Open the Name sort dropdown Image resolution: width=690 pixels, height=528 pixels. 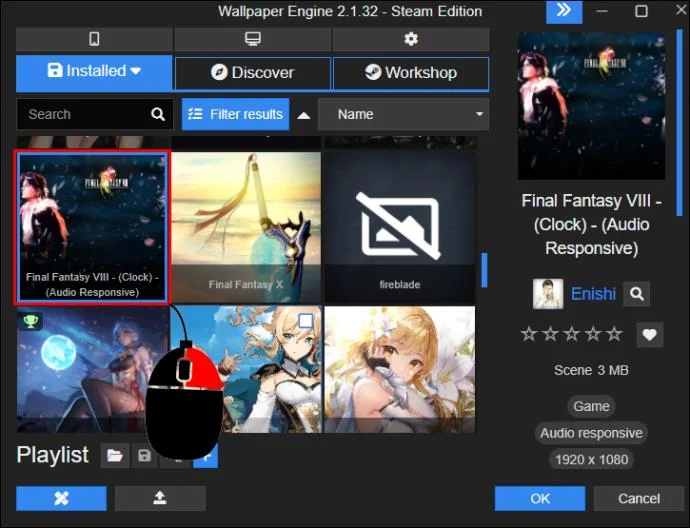click(x=403, y=114)
